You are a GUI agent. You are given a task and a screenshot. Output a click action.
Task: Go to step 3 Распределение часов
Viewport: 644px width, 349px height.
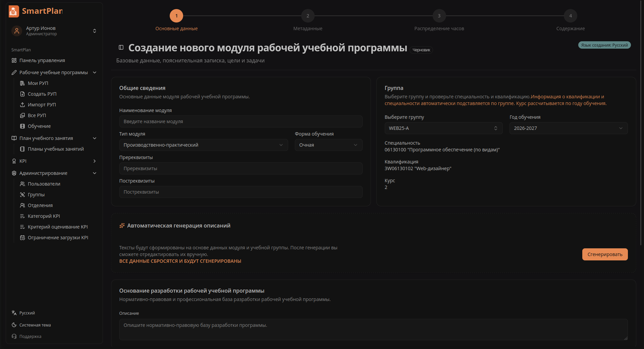pos(439,16)
